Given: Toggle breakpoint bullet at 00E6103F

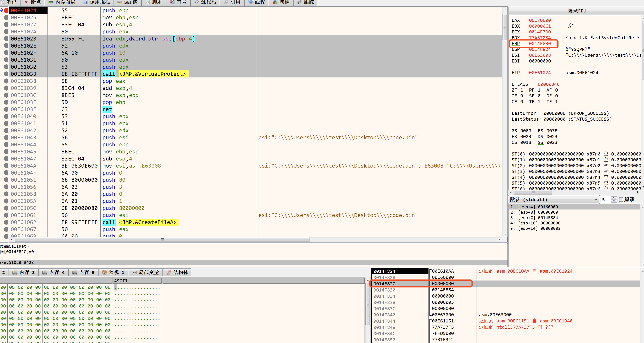Looking at the screenshot, I should [x=6, y=109].
